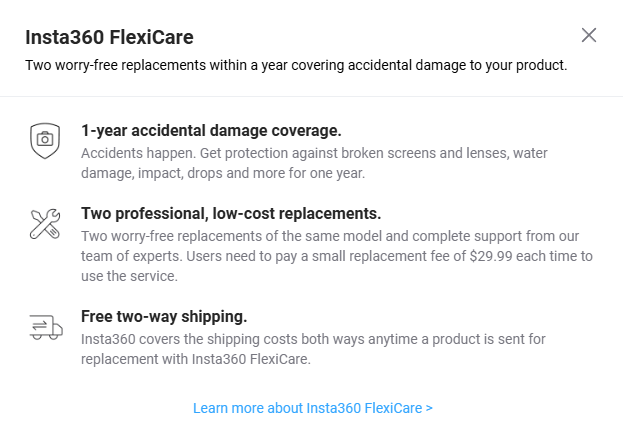Image resolution: width=623 pixels, height=443 pixels.
Task: Select the "Two professional, low-cost replacements" heading
Action: tap(231, 214)
